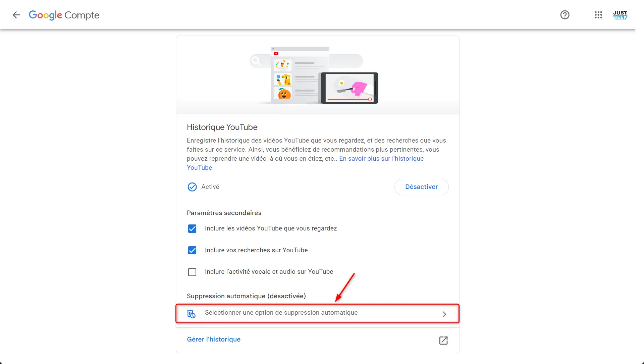Uncheck Inclure vos recherches sur YouTube

click(192, 250)
